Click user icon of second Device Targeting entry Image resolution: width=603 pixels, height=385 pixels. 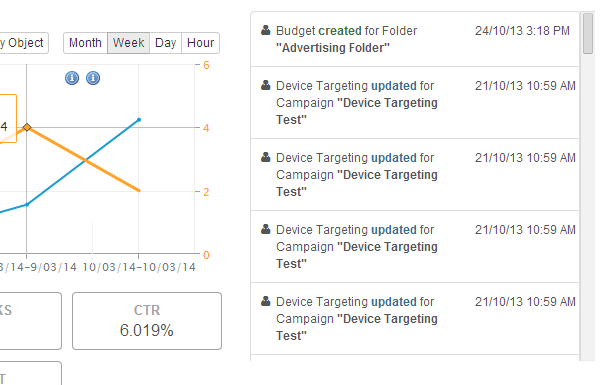click(x=265, y=157)
